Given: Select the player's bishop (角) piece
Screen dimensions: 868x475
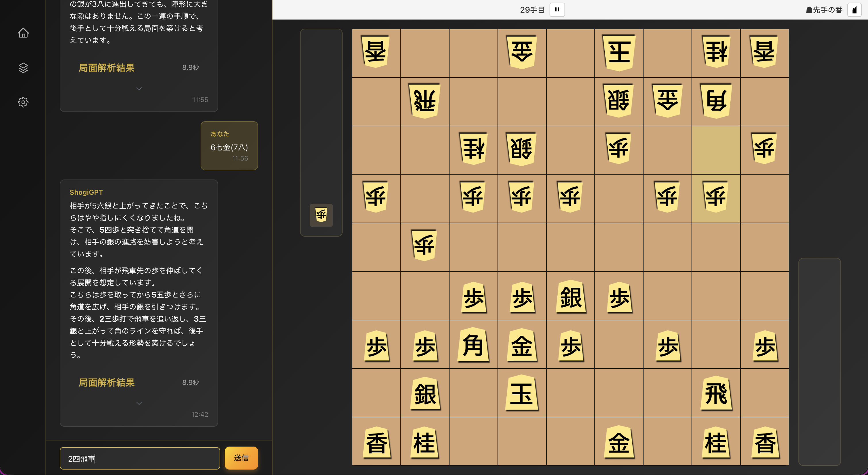Looking at the screenshot, I should [473, 345].
